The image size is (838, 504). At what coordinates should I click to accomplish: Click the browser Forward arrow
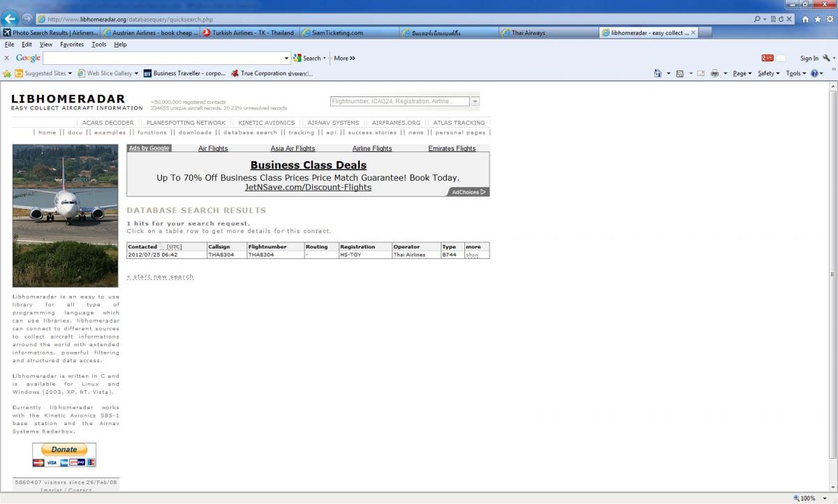click(27, 19)
